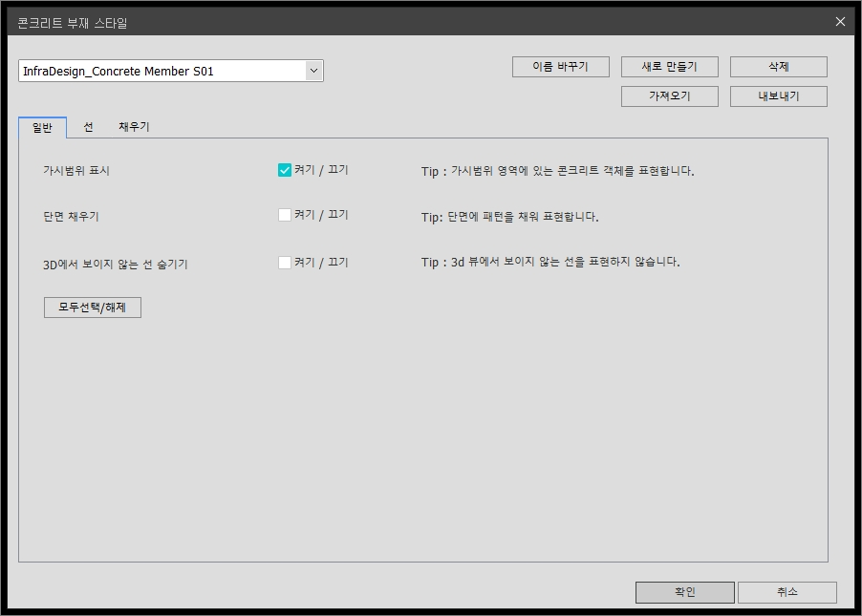
Task: Enable the 단면 채우기 켜기/끄기 checkbox
Action: coord(284,215)
